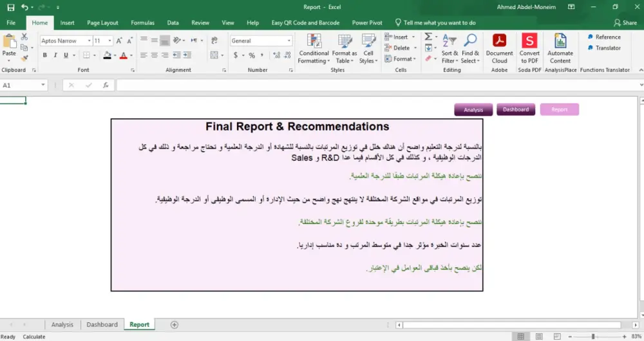This screenshot has height=341, width=644.
Task: Open the font size 11 dropdown
Action: click(109, 41)
